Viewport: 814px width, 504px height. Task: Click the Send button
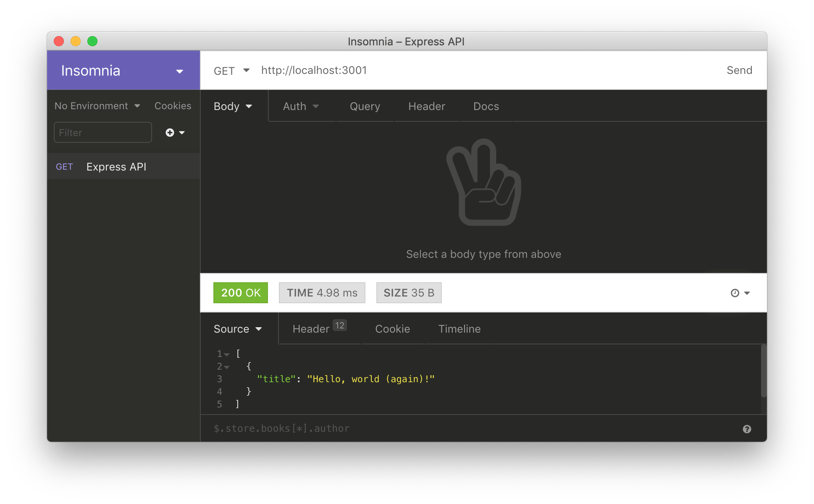click(x=739, y=70)
